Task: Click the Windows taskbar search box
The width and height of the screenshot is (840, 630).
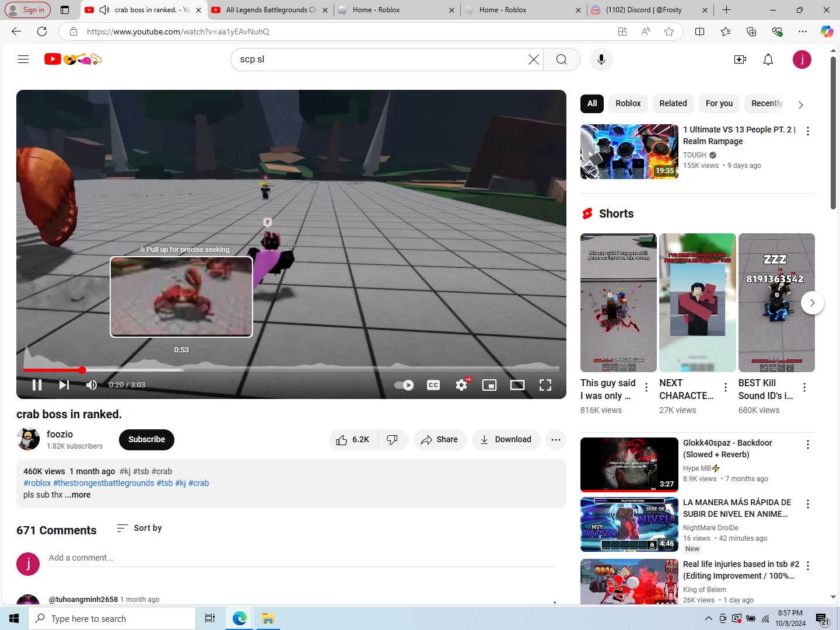Action: pos(112,618)
